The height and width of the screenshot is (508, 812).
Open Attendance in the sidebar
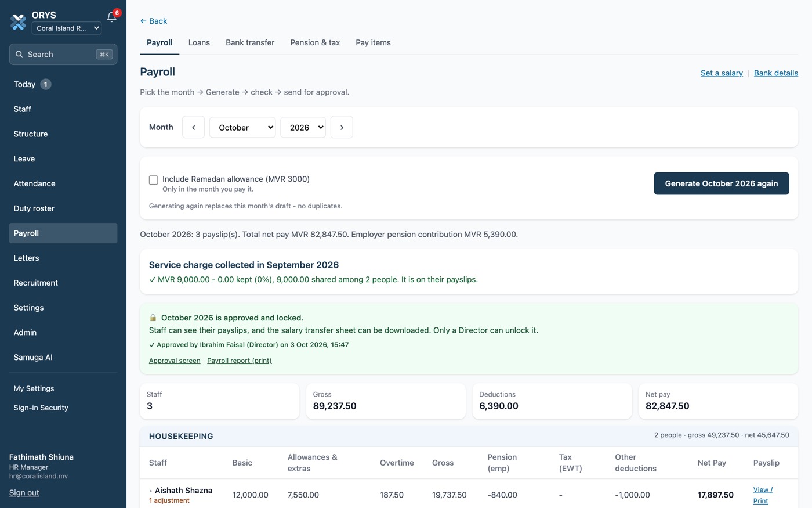(x=63, y=183)
